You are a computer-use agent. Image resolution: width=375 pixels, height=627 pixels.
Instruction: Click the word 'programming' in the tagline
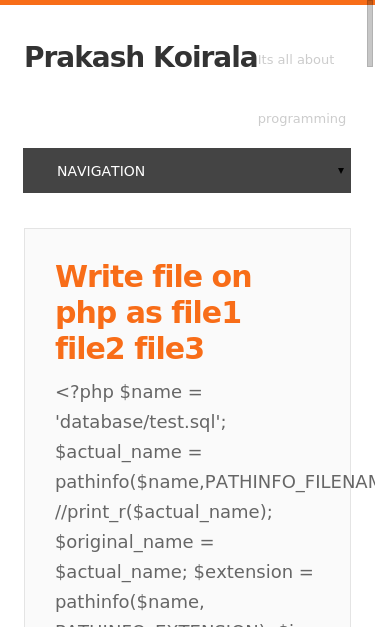[x=302, y=119]
